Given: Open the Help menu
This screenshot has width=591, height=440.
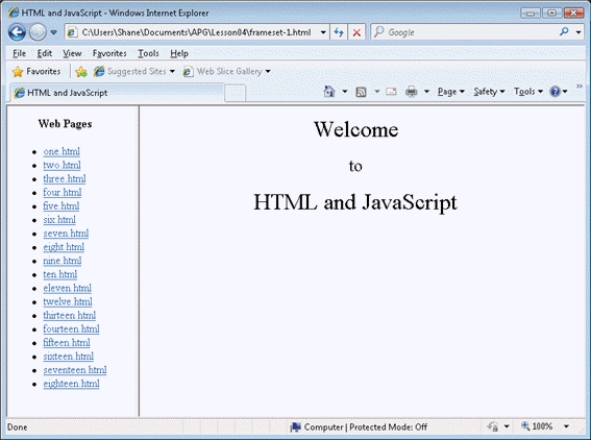Looking at the screenshot, I should coord(179,54).
